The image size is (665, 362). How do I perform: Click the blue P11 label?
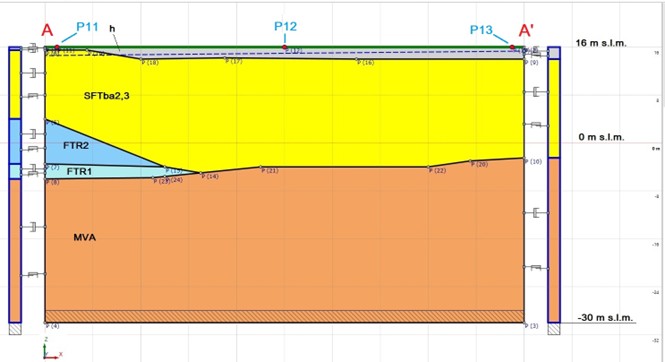point(87,27)
